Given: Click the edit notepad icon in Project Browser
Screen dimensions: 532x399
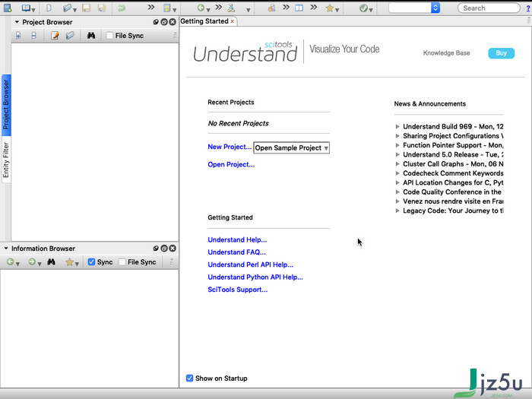Looking at the screenshot, I should point(55,35).
